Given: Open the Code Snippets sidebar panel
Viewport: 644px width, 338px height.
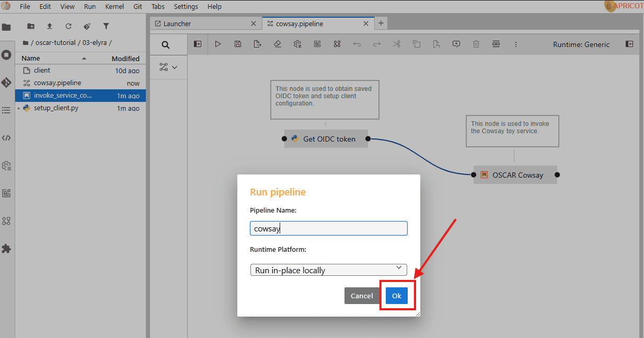Looking at the screenshot, I should [x=6, y=138].
